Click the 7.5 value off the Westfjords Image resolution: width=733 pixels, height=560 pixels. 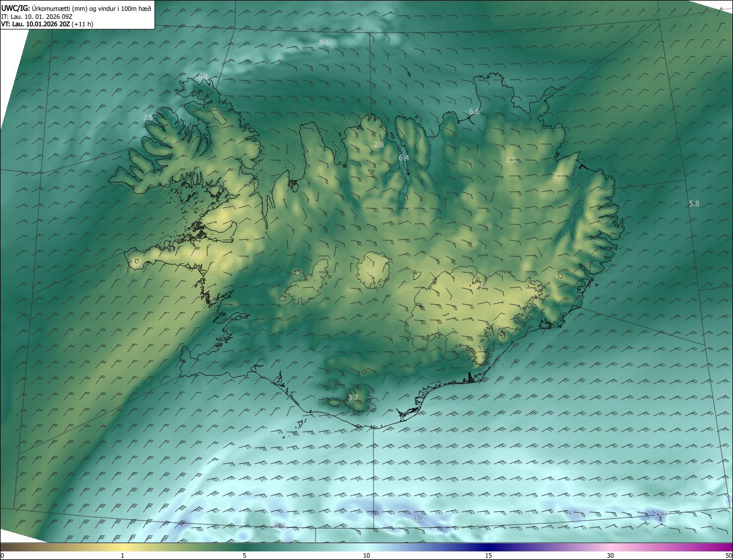click(x=148, y=117)
